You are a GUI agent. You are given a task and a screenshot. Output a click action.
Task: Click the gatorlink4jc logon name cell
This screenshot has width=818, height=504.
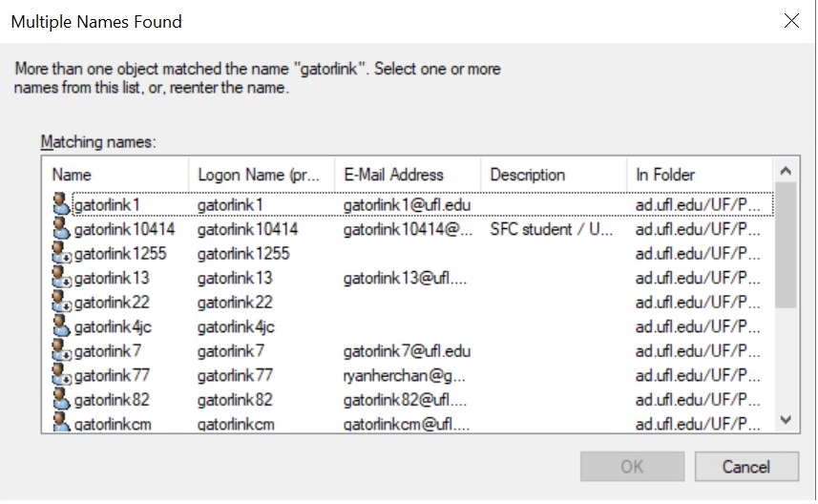(236, 327)
